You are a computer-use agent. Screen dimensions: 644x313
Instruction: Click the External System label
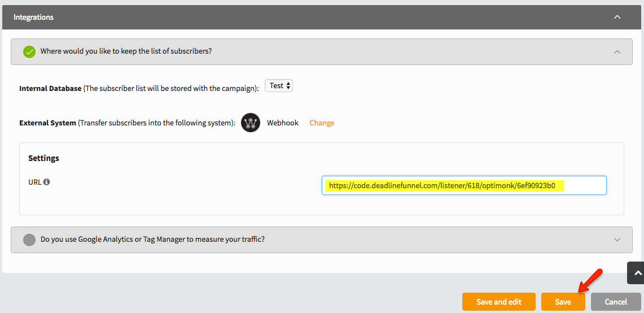47,123
